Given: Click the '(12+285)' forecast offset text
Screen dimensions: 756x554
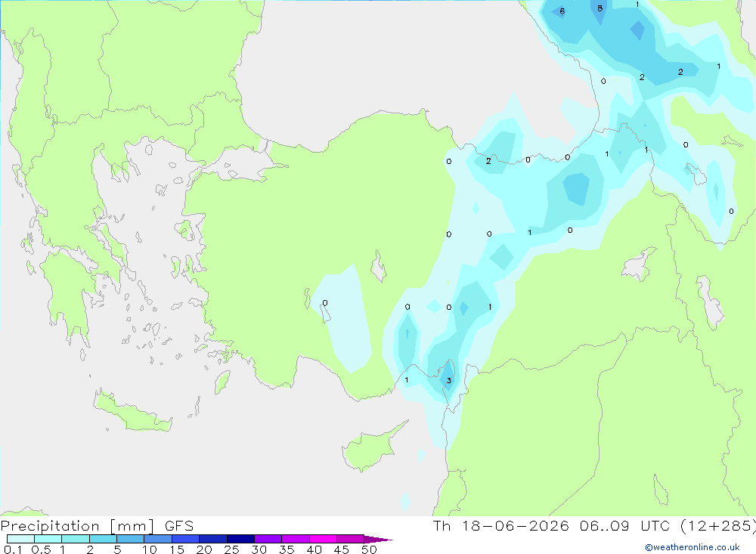Looking at the screenshot, I should 718,526.
